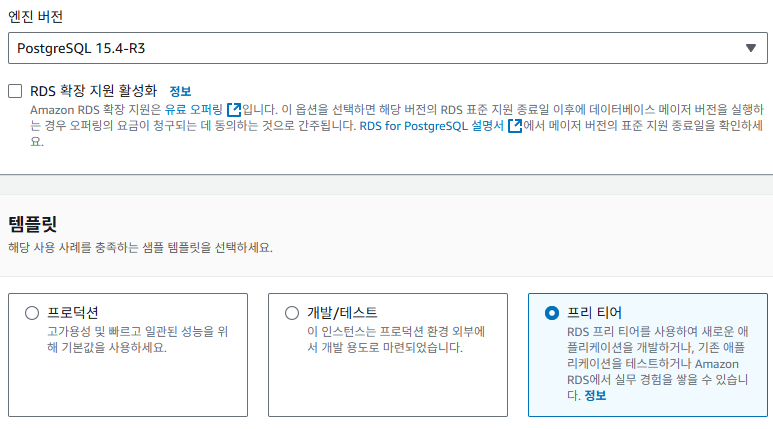Click external link icon after 유료 오퍼링
This screenshot has height=429, width=773.
(234, 109)
